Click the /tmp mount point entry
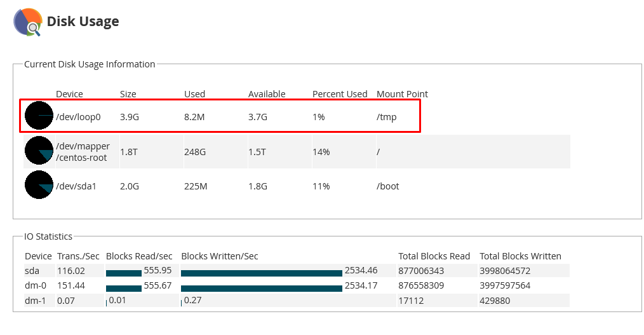 [386, 117]
